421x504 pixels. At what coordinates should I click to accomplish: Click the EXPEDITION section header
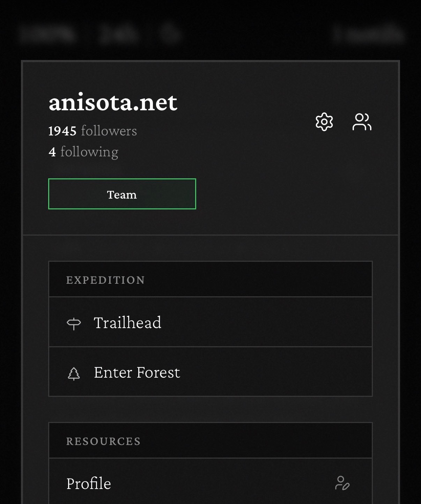pos(105,280)
